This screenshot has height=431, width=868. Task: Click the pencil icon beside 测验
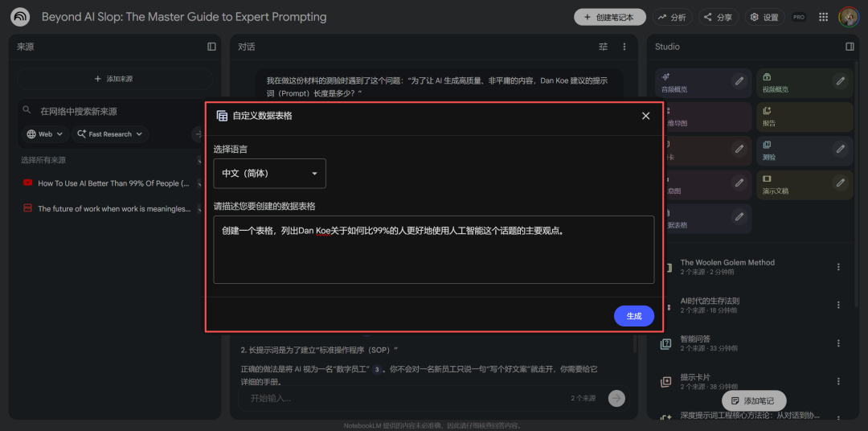(x=841, y=149)
